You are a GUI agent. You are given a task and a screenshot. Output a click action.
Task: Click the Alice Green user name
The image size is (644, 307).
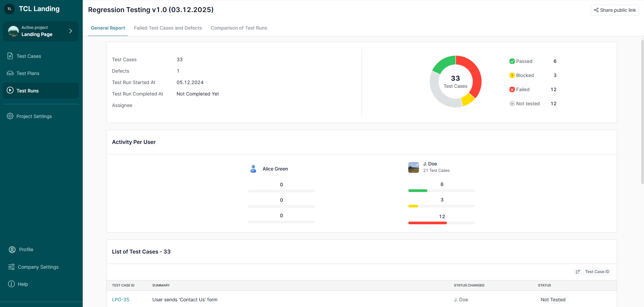(x=275, y=169)
